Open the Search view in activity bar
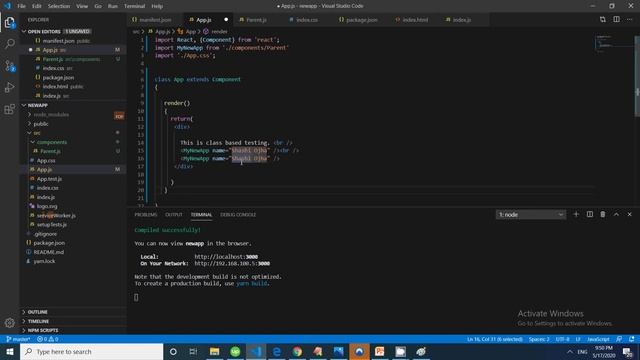 point(9,44)
